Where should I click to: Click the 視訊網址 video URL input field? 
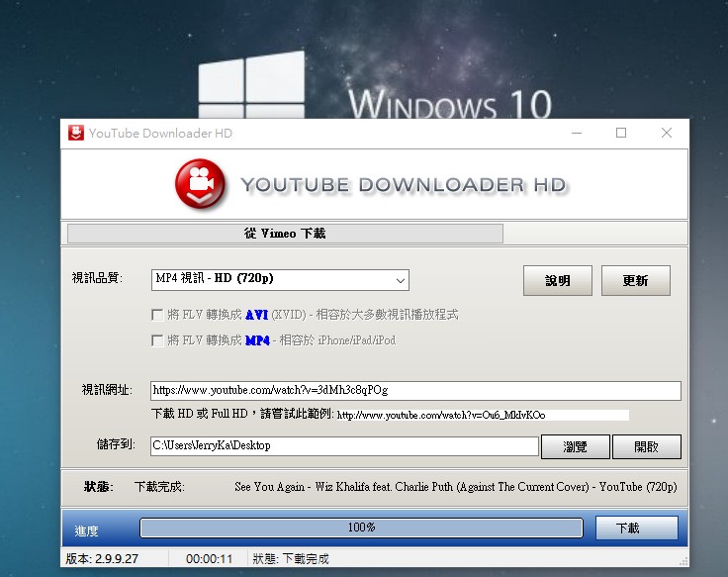[x=415, y=390]
